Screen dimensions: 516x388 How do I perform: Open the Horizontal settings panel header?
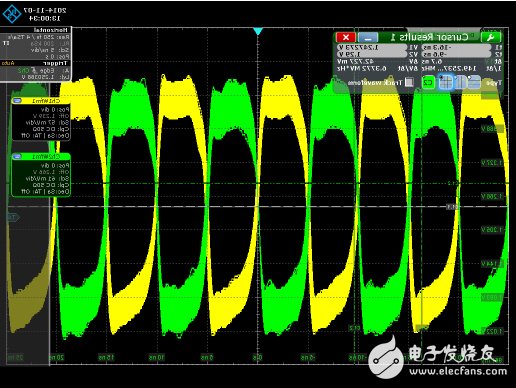(x=36, y=30)
